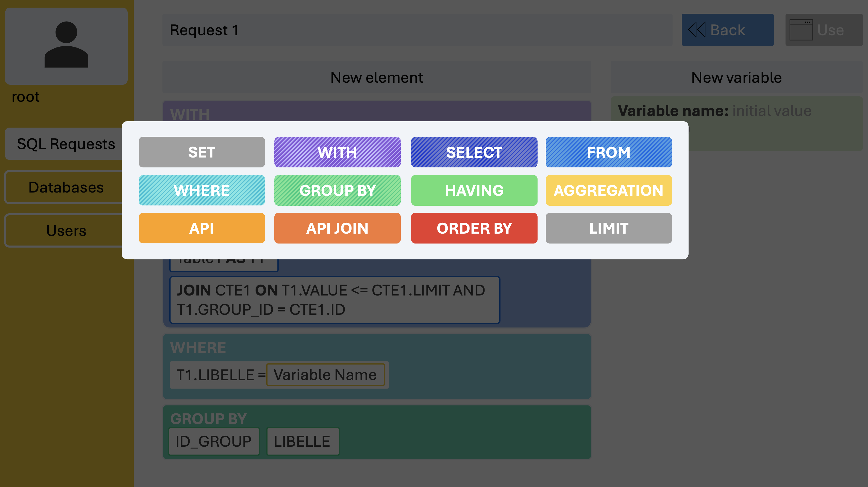Choose the SET element button
The height and width of the screenshot is (487, 868).
[x=202, y=152]
